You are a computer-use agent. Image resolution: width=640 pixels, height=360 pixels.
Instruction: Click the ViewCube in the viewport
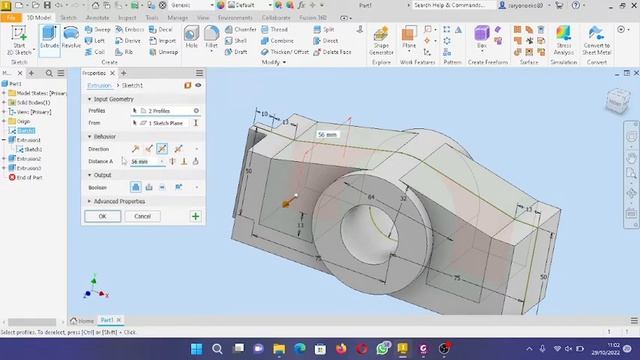(617, 101)
